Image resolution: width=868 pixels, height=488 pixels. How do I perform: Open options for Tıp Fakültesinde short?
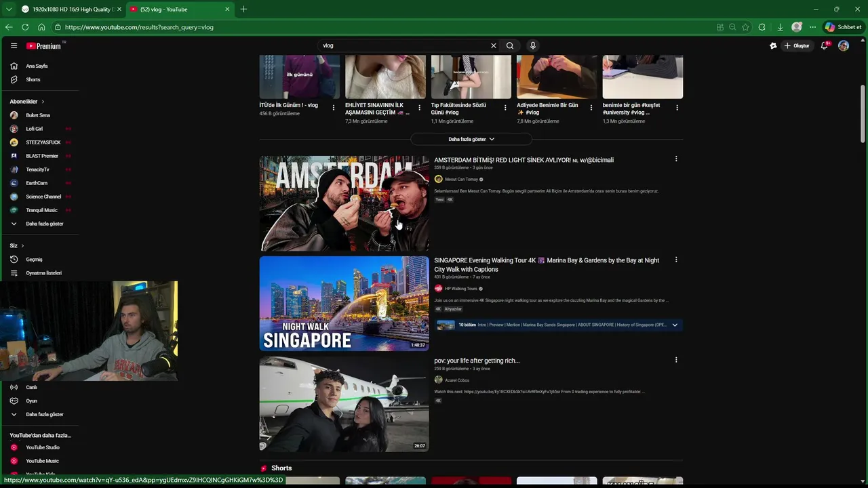(505, 107)
